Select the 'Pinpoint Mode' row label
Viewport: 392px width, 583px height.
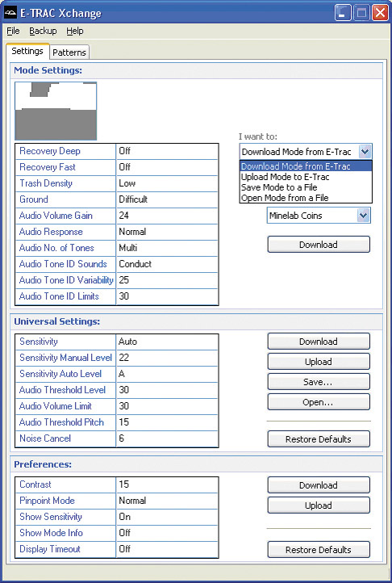(47, 501)
